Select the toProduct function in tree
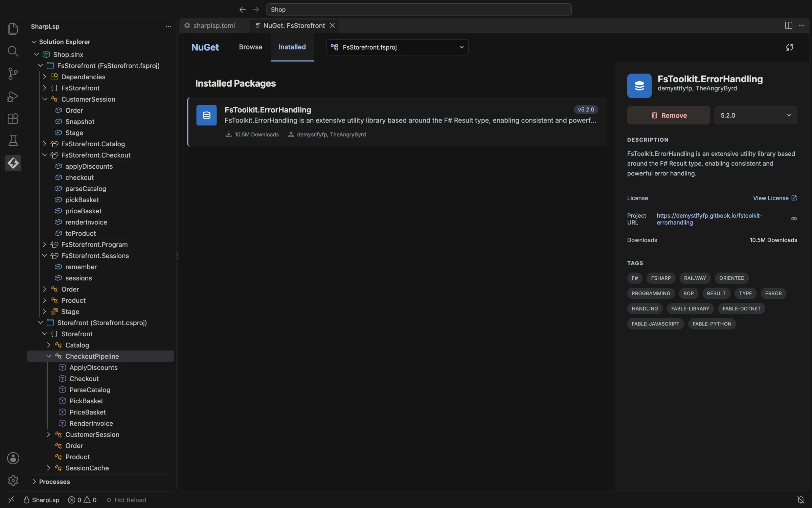Viewport: 812px width, 508px height. point(81,233)
